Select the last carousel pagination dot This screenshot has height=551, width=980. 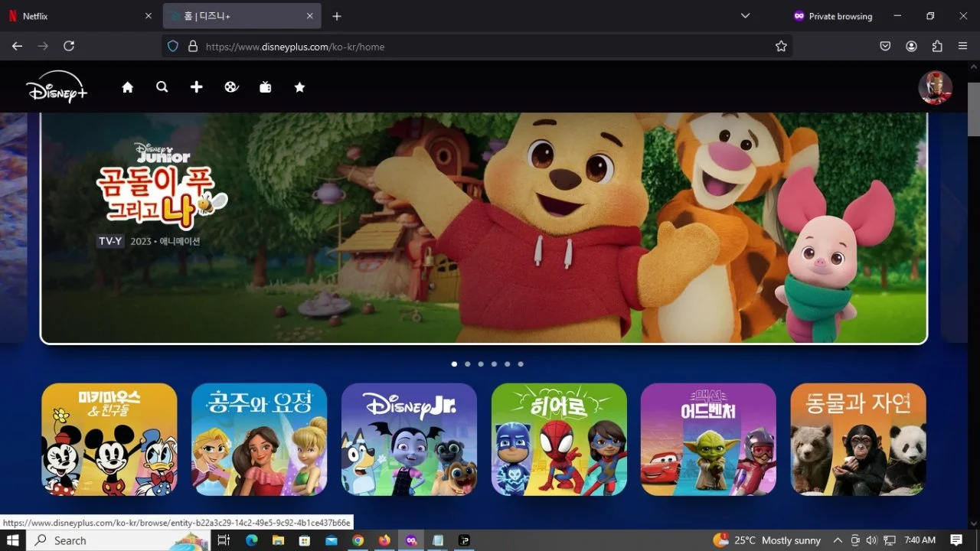521,364
